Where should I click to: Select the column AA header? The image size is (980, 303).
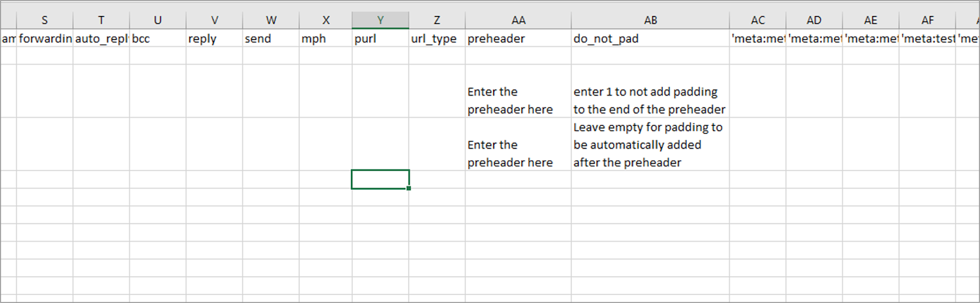(518, 20)
